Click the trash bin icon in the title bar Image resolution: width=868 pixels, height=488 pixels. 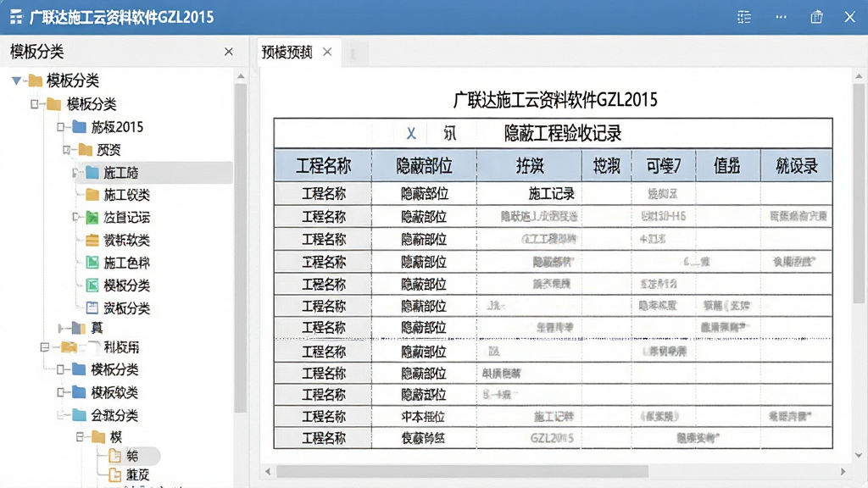tap(816, 17)
